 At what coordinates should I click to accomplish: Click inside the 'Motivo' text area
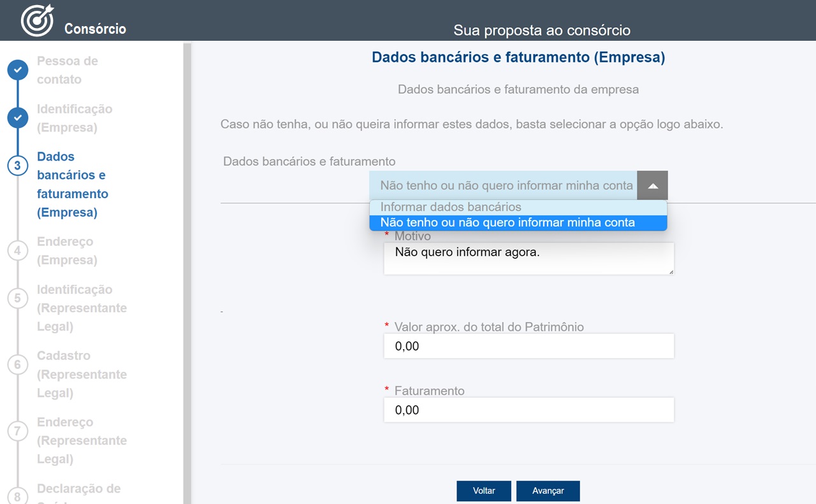coord(528,258)
